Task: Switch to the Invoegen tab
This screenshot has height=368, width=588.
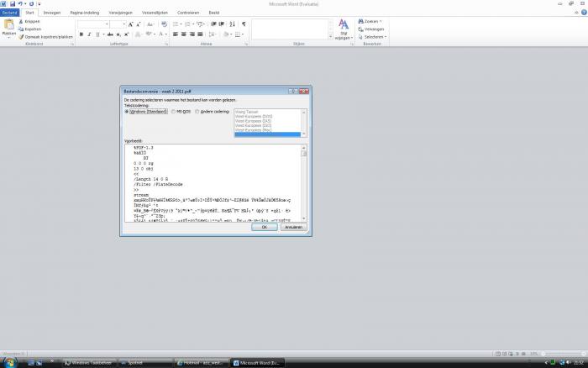Action: click(x=52, y=13)
